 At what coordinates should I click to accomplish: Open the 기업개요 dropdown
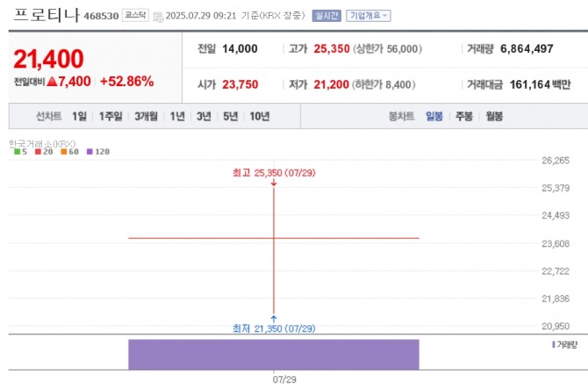click(x=369, y=16)
